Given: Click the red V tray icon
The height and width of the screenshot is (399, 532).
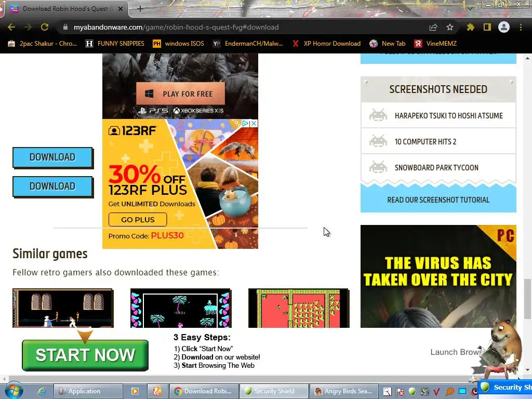Looking at the screenshot, I should (x=436, y=392).
